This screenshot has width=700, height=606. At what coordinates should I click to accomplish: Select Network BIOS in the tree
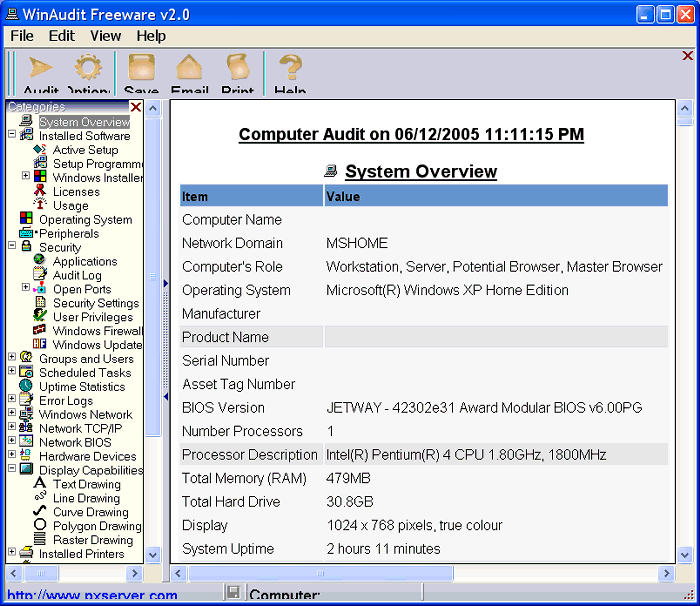coord(75,443)
